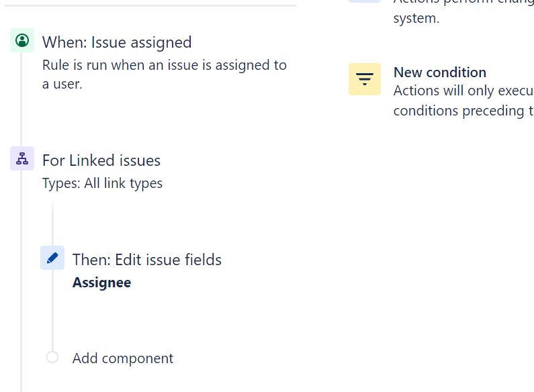Open the Then: Edit issue fields action
Image resolution: width=534 pixels, height=392 pixels.
(x=147, y=260)
